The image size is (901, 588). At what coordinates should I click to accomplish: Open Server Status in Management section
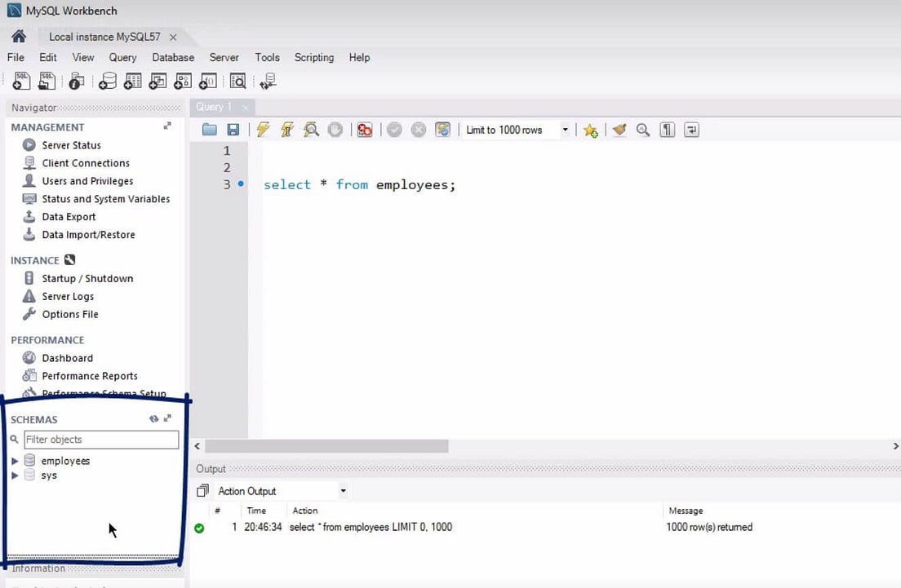click(70, 144)
